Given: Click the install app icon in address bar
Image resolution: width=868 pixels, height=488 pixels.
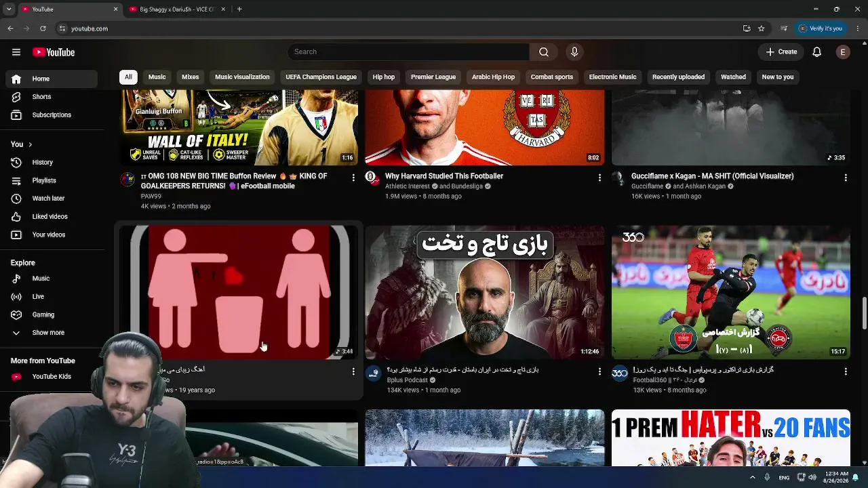Looking at the screenshot, I should [x=747, y=28].
